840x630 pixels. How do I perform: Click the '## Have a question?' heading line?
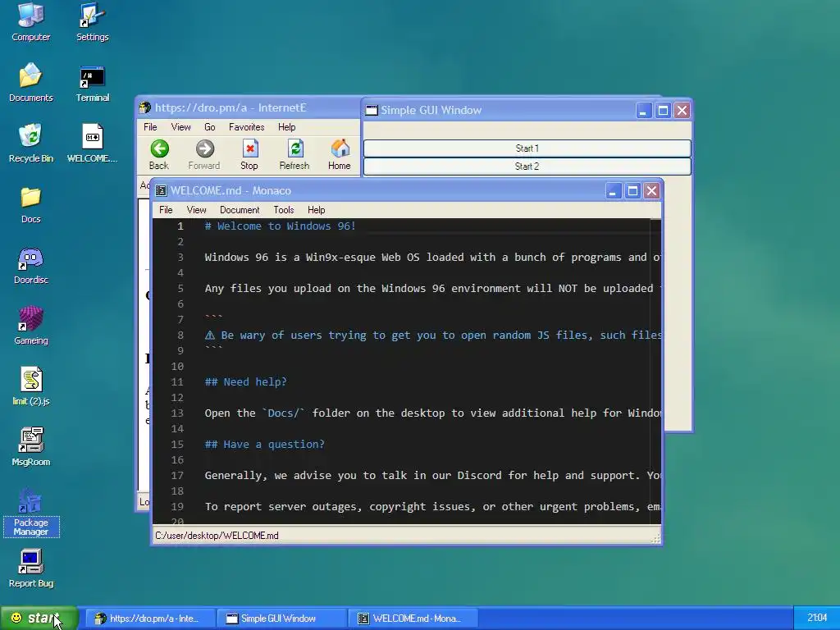265,444
